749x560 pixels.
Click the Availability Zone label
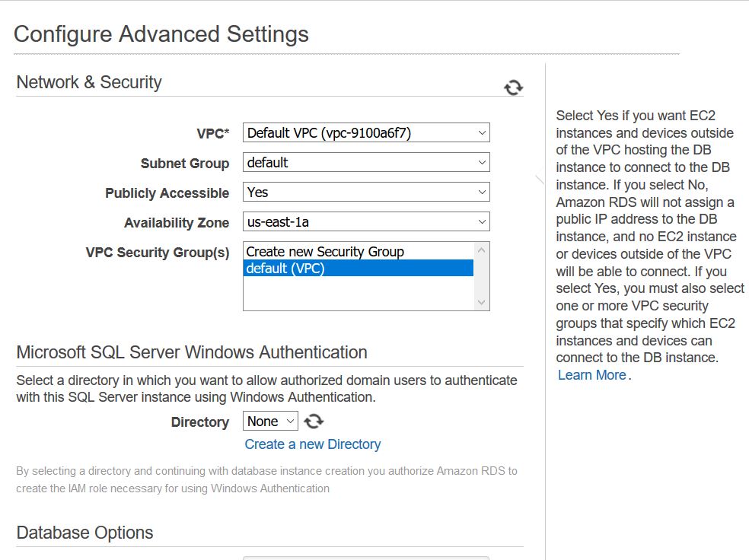click(177, 223)
